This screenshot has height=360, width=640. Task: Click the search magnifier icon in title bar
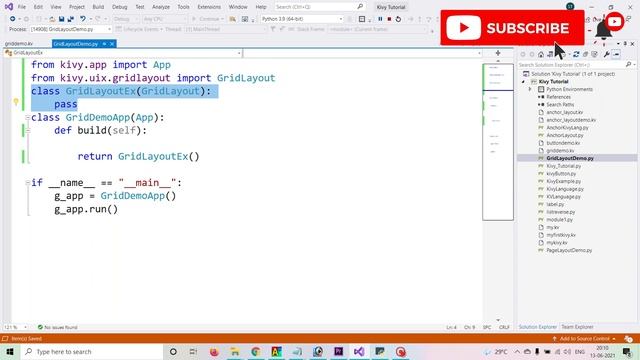(360, 7)
